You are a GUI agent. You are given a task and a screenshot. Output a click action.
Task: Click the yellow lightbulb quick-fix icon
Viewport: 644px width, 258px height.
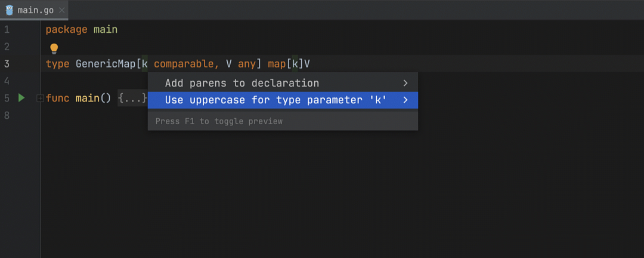54,48
